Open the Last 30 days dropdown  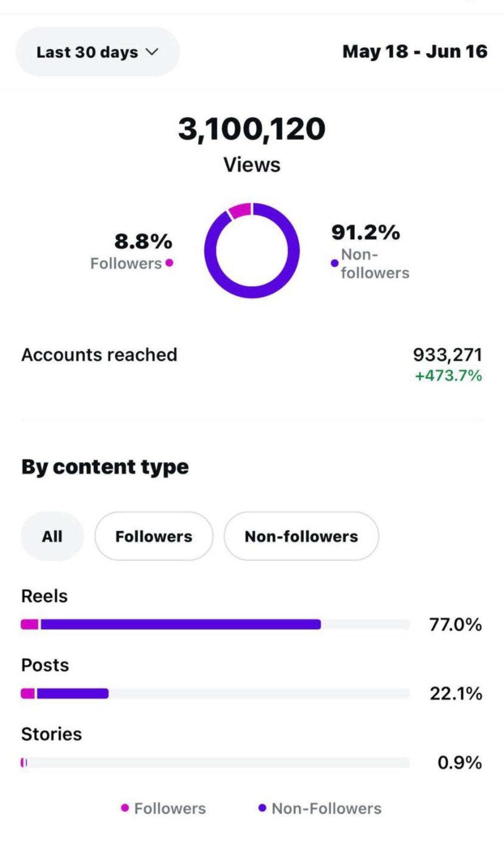(97, 52)
